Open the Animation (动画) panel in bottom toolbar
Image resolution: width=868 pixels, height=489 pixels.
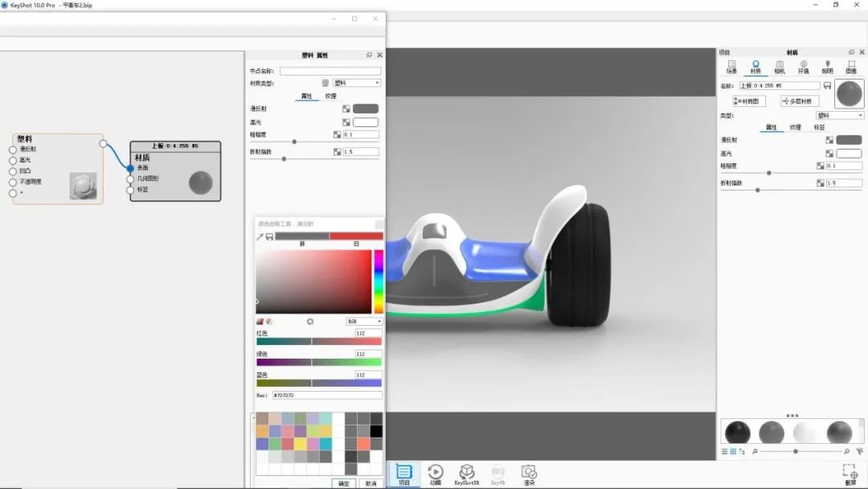click(435, 473)
